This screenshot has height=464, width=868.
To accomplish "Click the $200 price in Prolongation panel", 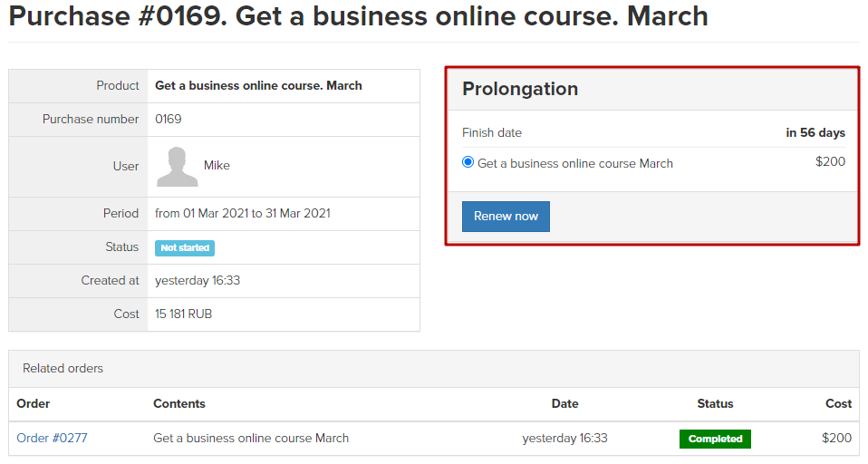I will [x=830, y=161].
